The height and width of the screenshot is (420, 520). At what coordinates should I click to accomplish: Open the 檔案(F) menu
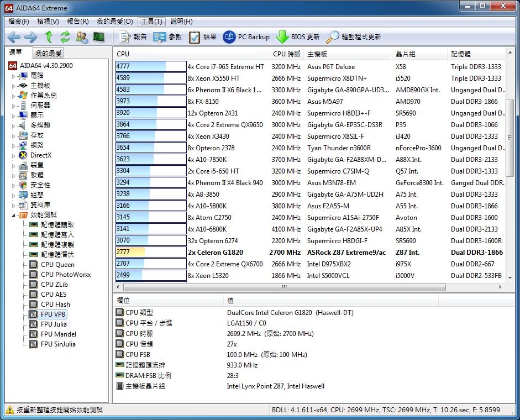click(19, 22)
